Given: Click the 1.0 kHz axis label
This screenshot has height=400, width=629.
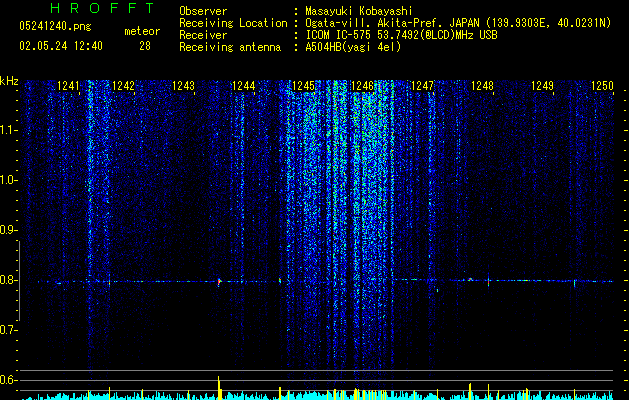Looking at the screenshot, I should tap(8, 180).
